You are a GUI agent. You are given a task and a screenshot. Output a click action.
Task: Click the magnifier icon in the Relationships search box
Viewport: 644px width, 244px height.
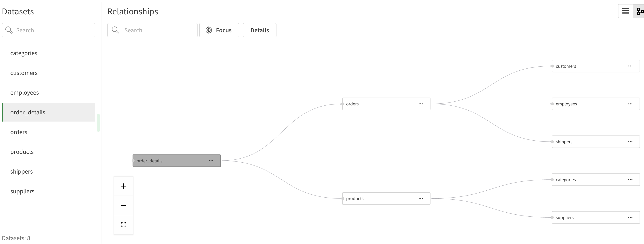pos(115,30)
